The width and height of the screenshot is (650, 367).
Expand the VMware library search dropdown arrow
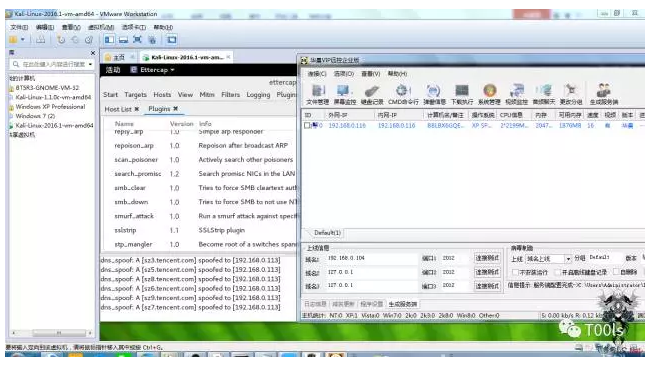tap(90, 64)
